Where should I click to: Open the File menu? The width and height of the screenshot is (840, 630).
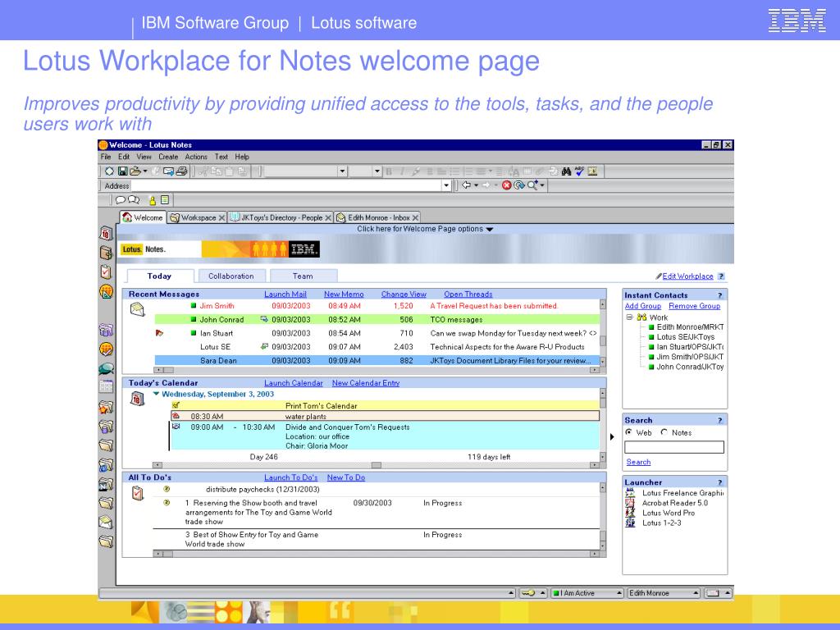106,157
